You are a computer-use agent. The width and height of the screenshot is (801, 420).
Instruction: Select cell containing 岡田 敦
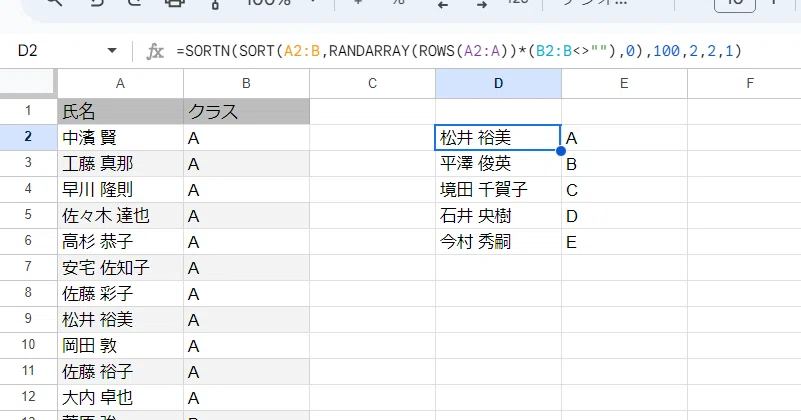(x=120, y=345)
